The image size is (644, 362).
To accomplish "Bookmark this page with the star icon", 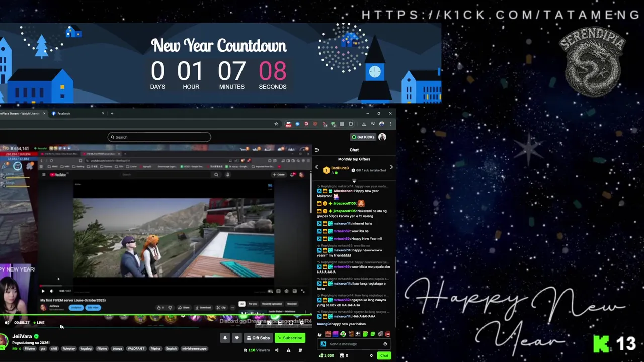I will pyautogui.click(x=276, y=124).
